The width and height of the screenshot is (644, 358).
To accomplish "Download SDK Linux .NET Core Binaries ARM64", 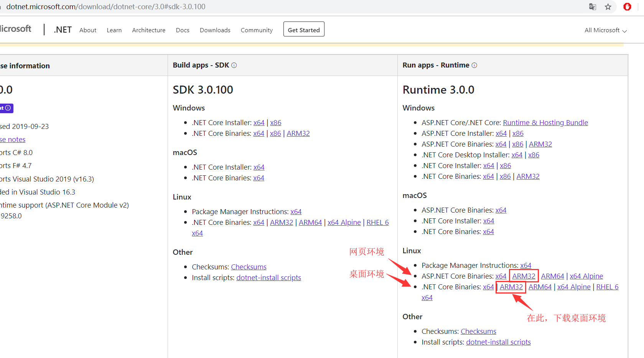I will tap(310, 223).
